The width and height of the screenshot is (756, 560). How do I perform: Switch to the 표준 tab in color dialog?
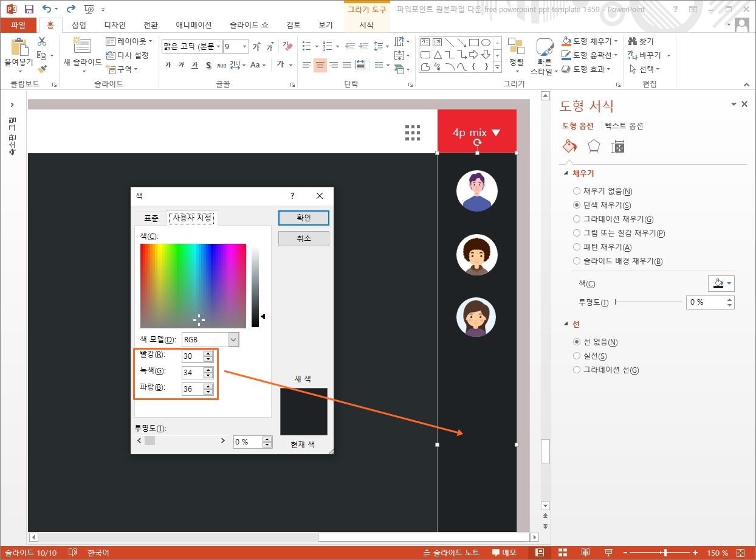click(151, 218)
